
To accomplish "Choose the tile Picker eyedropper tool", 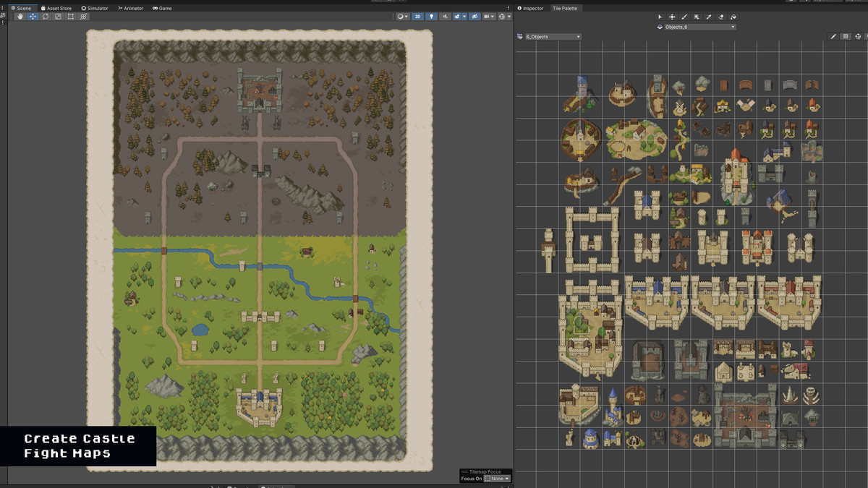I will (707, 17).
